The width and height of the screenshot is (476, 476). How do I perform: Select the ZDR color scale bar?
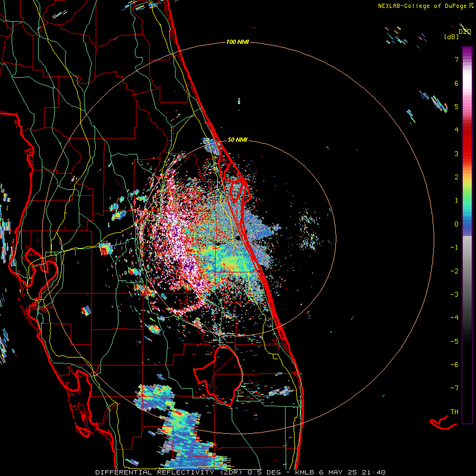pos(467,235)
